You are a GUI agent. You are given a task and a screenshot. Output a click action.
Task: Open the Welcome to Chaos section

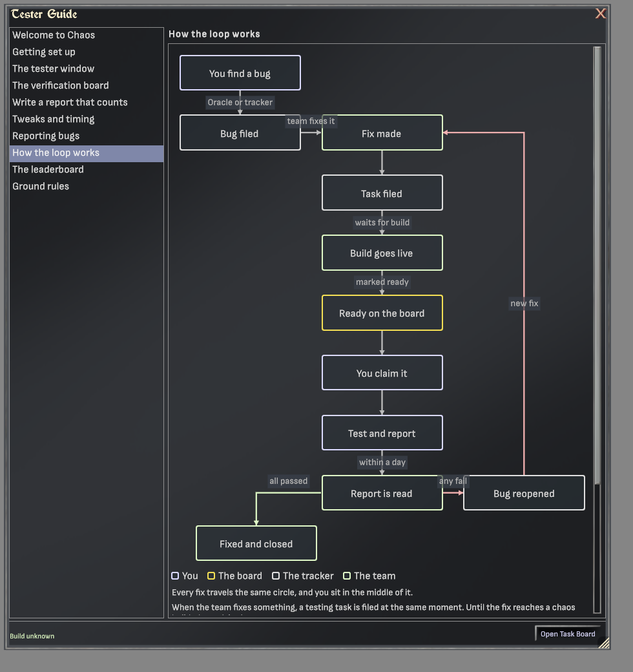[x=87, y=35]
